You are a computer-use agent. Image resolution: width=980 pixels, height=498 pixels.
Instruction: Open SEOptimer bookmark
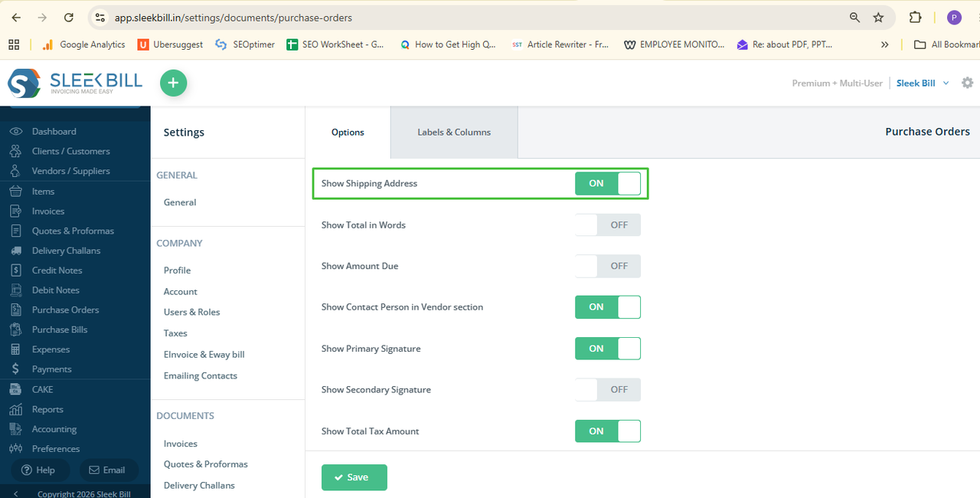[245, 44]
